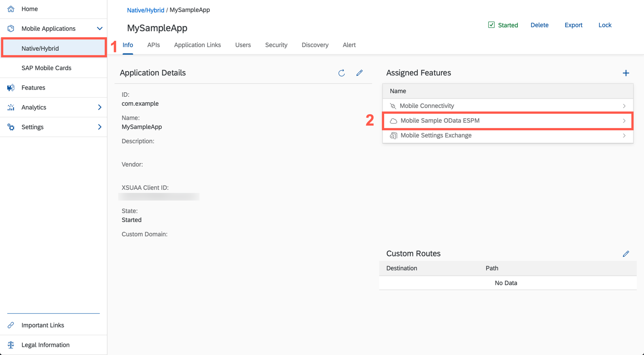The image size is (644, 355).
Task: Click the ID value com.example
Action: pos(140,104)
